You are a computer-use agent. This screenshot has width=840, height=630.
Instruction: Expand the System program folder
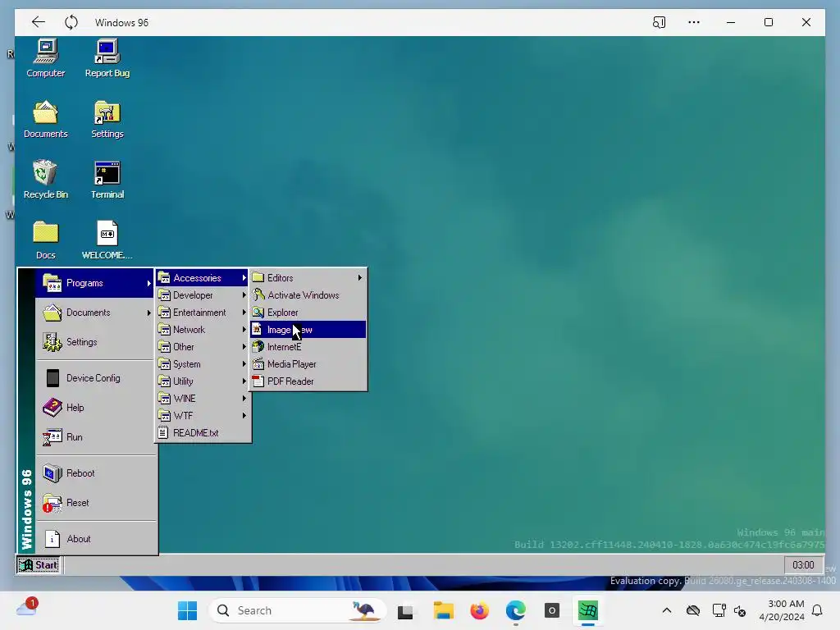203,363
